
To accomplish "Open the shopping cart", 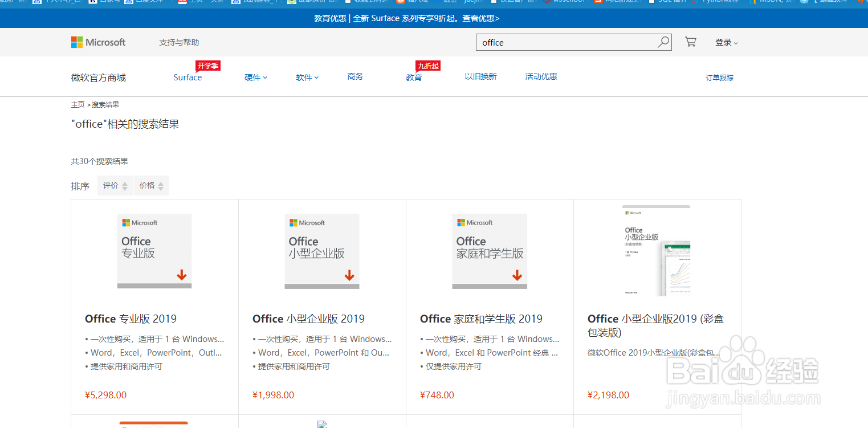I will pos(690,42).
